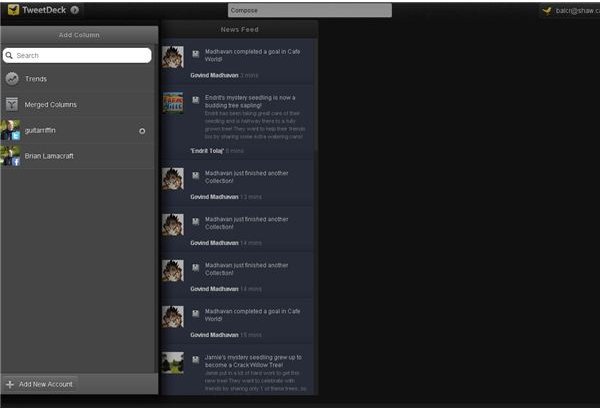This screenshot has width=600, height=409.
Task: Open the 'Jamie's mystery seedling' post headline
Action: [x=253, y=361]
